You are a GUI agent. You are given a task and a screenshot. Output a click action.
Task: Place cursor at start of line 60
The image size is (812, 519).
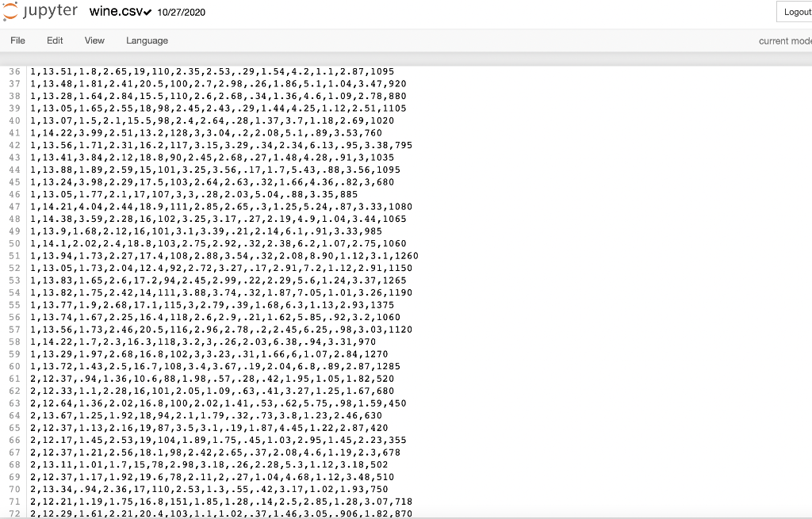31,366
